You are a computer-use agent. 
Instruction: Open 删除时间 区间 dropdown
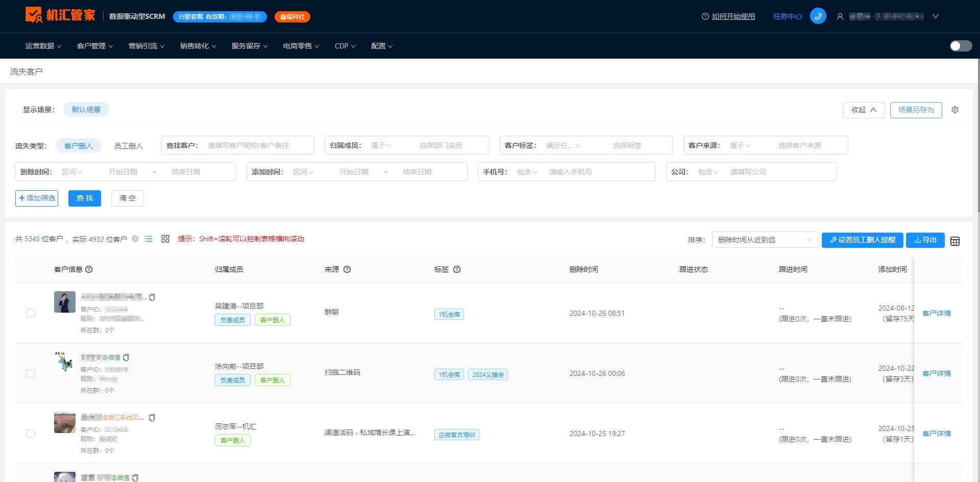(72, 172)
